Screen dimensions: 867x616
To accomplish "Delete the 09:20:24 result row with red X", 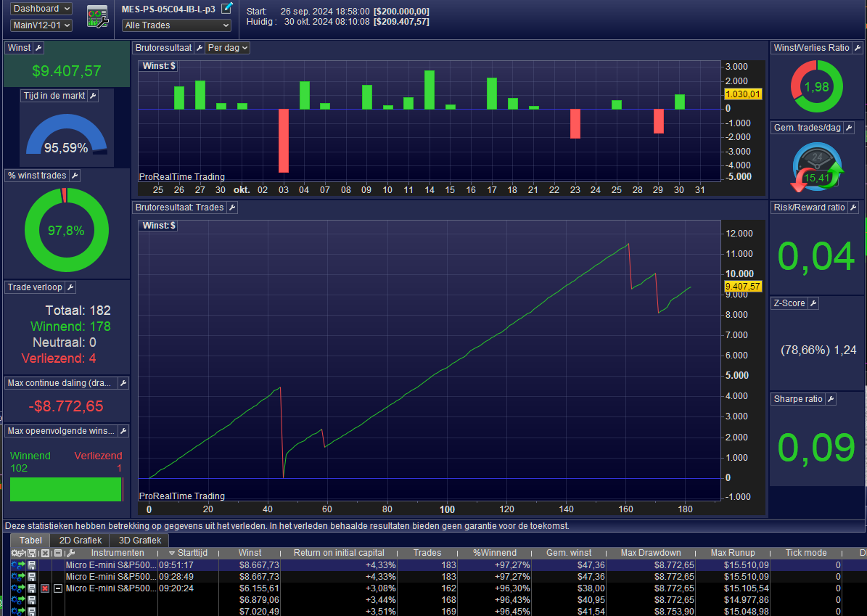I will tap(45, 588).
